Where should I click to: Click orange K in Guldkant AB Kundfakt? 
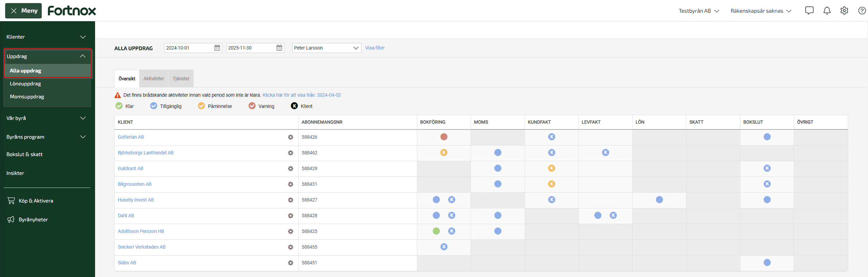tap(552, 168)
